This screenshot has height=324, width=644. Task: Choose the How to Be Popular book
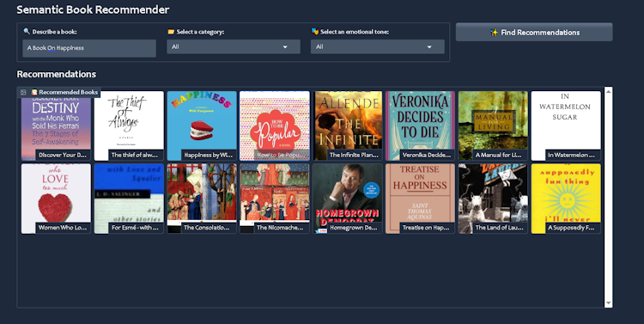click(275, 125)
